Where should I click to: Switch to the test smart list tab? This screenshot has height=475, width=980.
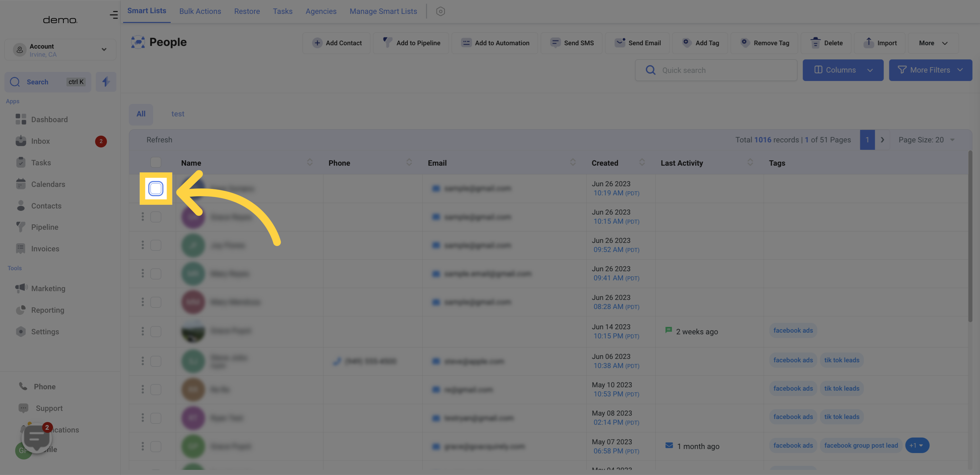(x=177, y=114)
